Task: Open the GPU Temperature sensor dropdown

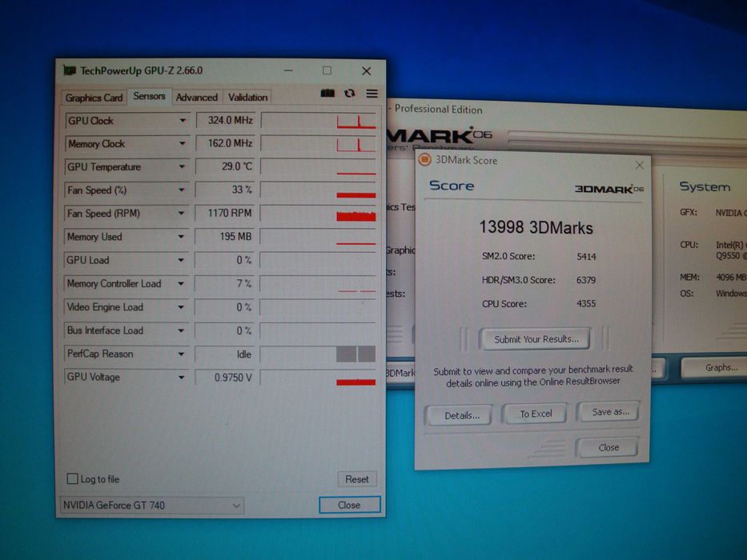Action: click(x=182, y=166)
